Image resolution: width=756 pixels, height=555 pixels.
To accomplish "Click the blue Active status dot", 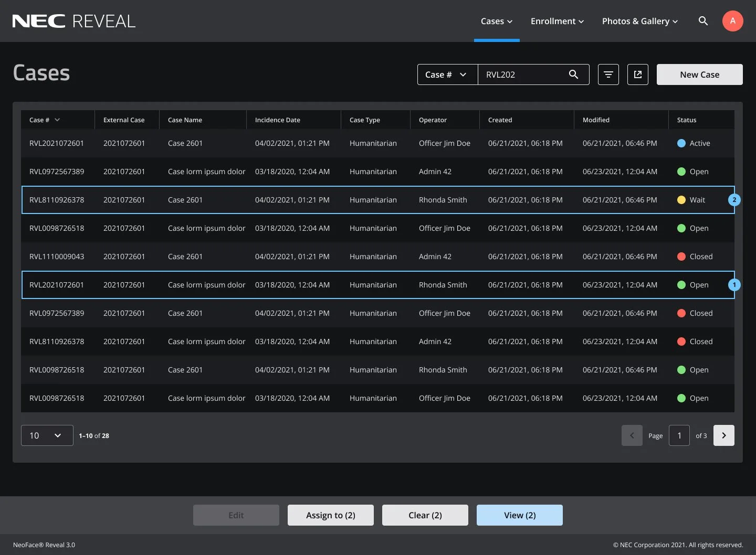I will tap(681, 143).
